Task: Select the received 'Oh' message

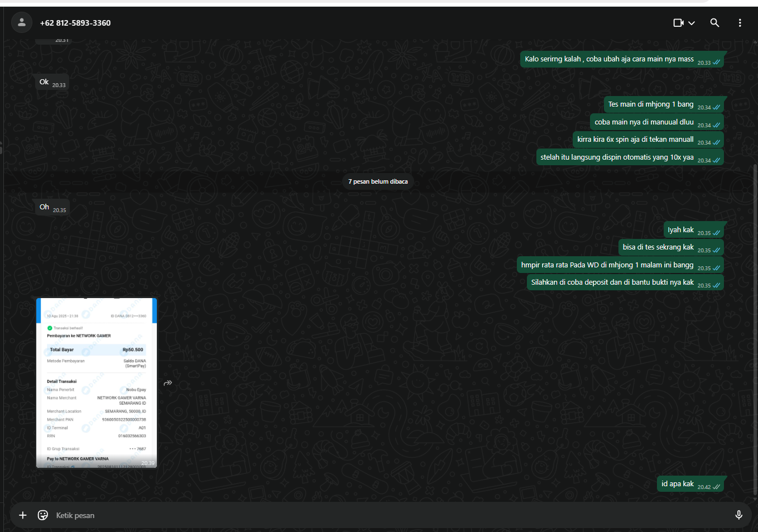Action: [52, 207]
